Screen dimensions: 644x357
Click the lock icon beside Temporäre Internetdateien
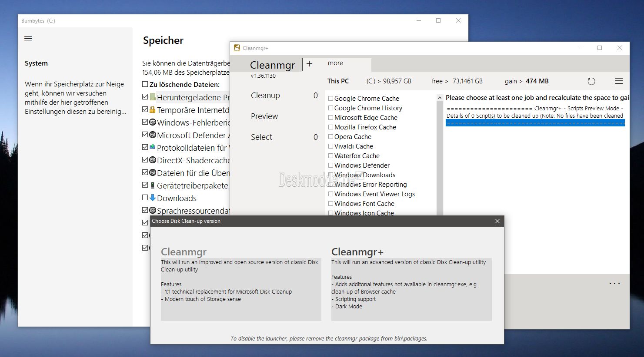point(153,109)
